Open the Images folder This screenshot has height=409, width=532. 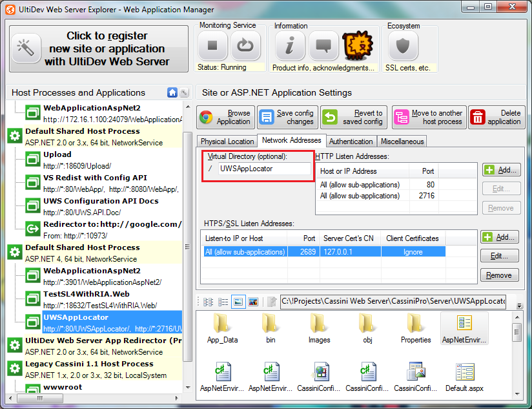(x=319, y=328)
